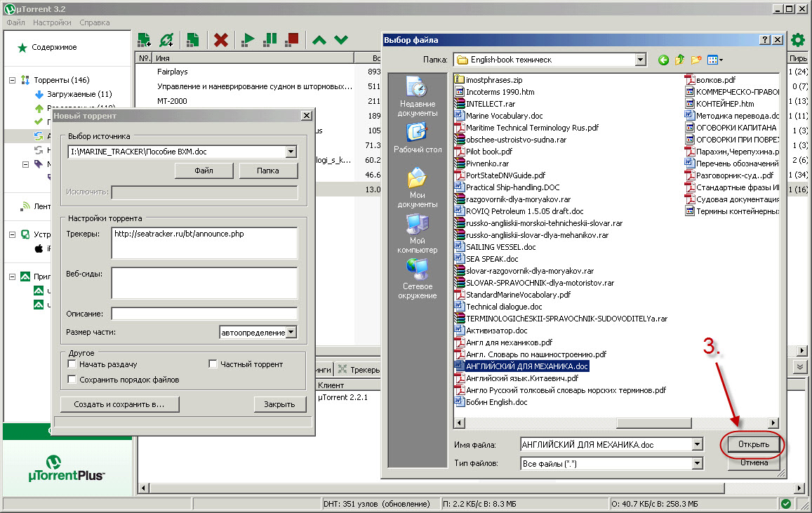
Task: Click 'Создать и сохранить в...' button
Action: 119,404
